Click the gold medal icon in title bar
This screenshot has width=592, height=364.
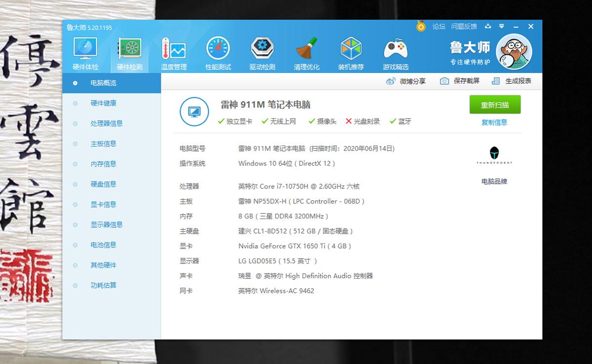point(421,26)
